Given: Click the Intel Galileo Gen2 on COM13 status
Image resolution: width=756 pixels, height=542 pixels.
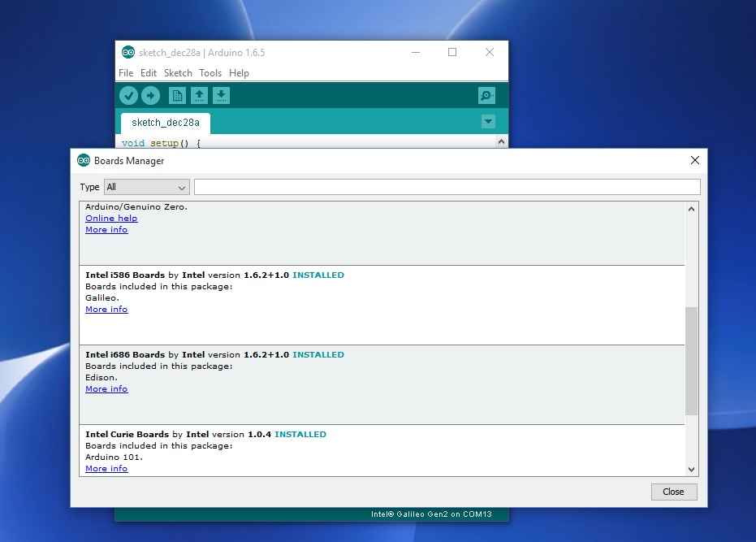Looking at the screenshot, I should click(x=431, y=514).
